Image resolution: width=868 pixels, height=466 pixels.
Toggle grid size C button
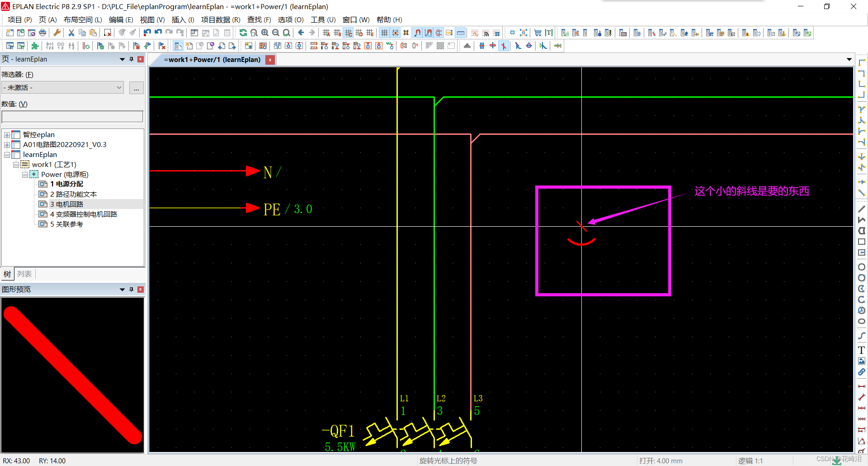pos(348,33)
